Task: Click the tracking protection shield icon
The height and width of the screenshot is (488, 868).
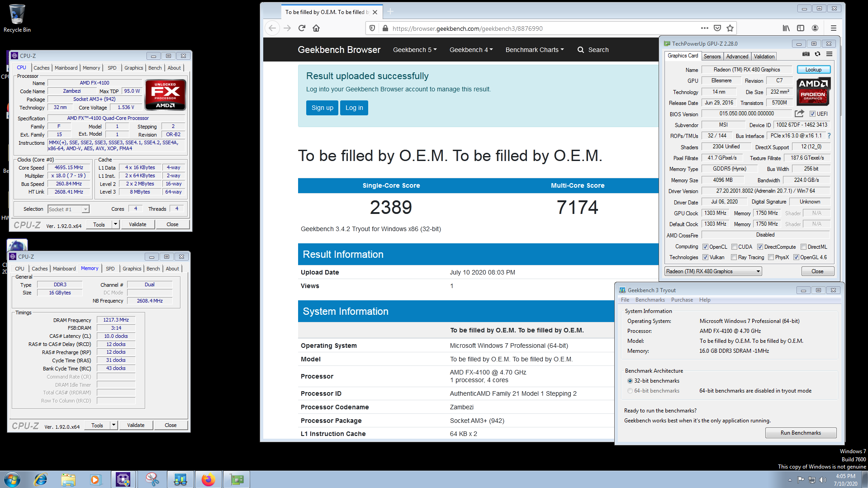Action: coord(372,28)
